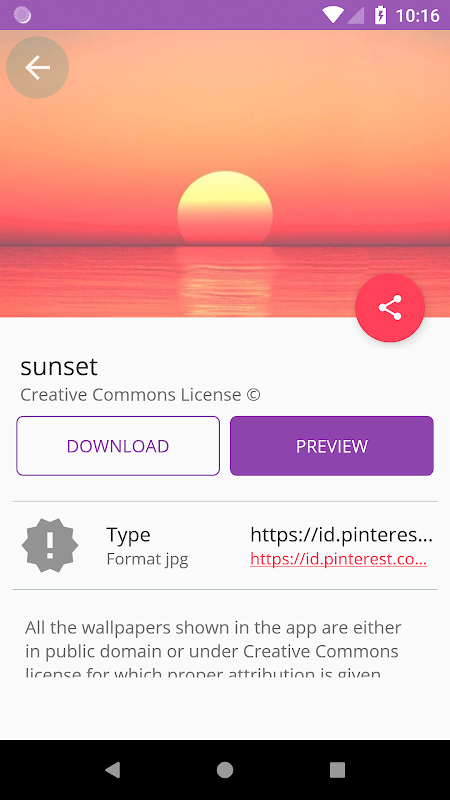
Task: Tap the Wi-Fi status icon
Action: pyautogui.click(x=333, y=15)
